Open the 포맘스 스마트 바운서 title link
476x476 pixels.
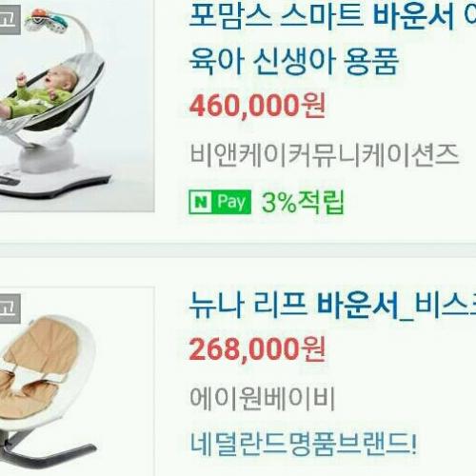coord(332,16)
